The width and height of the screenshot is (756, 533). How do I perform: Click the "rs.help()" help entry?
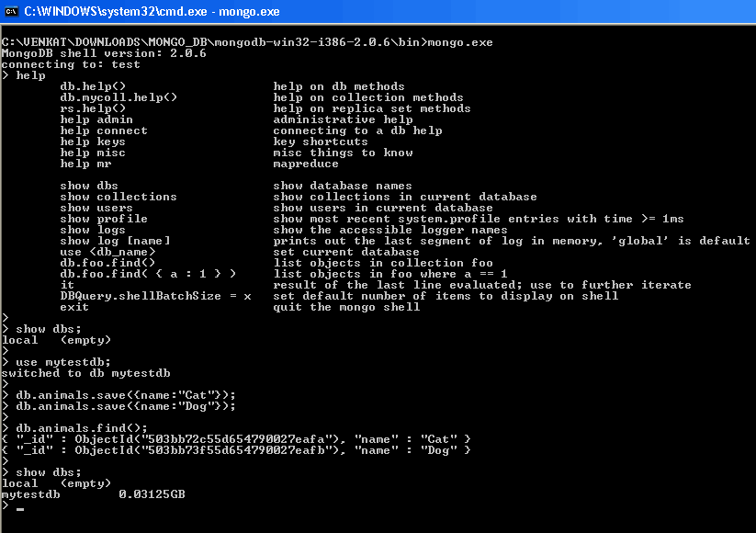coord(93,108)
